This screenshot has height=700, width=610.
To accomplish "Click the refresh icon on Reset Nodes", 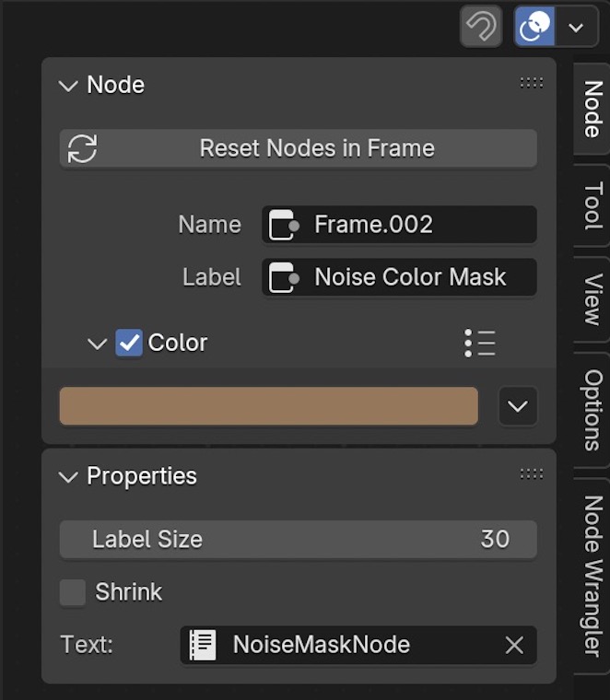I will pyautogui.click(x=82, y=148).
